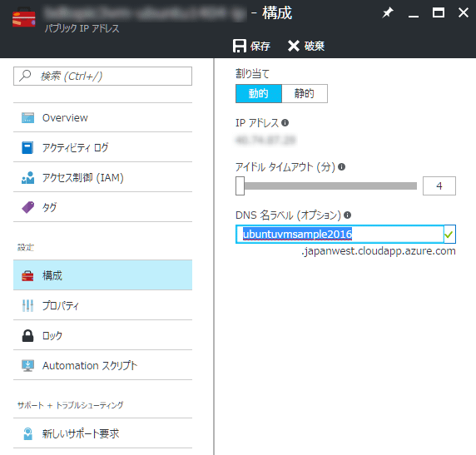476x455 pixels.
Task: Click info icon beside DNS 名ラベル
Action: [347, 215]
